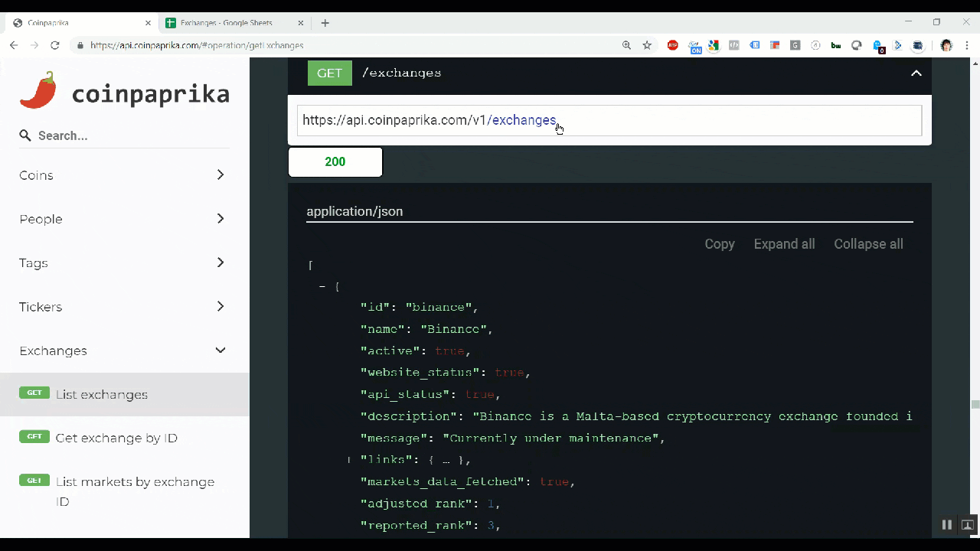Close the Coinpaprika tab
The height and width of the screenshot is (551, 980).
point(149,23)
